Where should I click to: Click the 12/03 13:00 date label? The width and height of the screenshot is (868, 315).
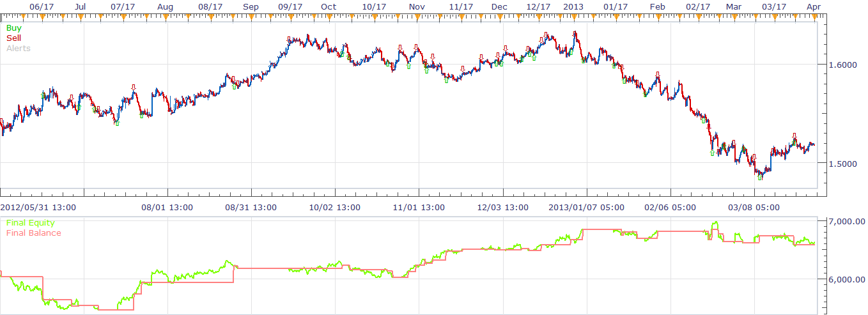click(503, 207)
